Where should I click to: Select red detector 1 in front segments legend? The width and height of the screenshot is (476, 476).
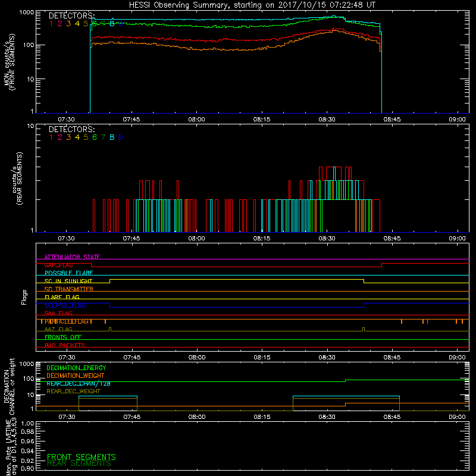(x=51, y=24)
